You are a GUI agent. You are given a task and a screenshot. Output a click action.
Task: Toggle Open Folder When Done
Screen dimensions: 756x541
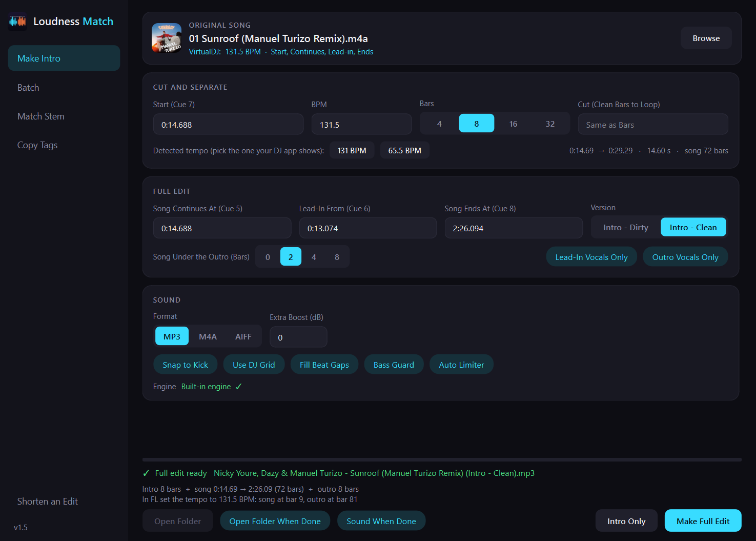click(x=275, y=521)
